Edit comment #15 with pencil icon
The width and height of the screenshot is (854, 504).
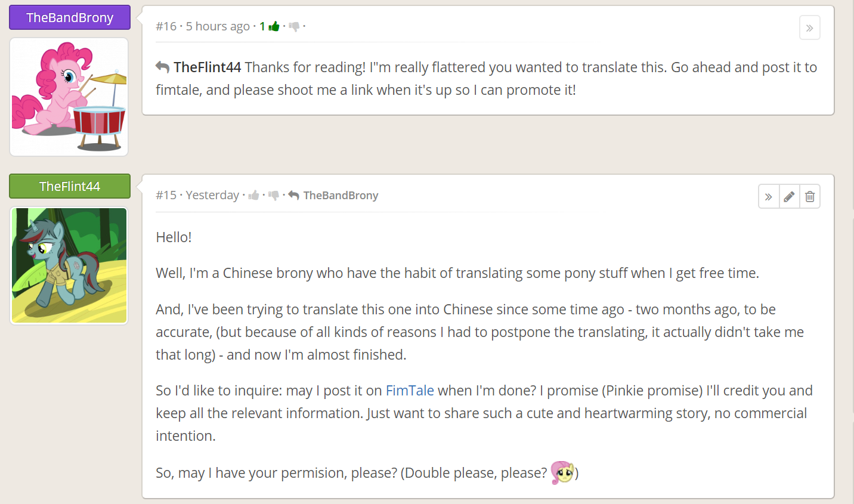[x=789, y=196]
